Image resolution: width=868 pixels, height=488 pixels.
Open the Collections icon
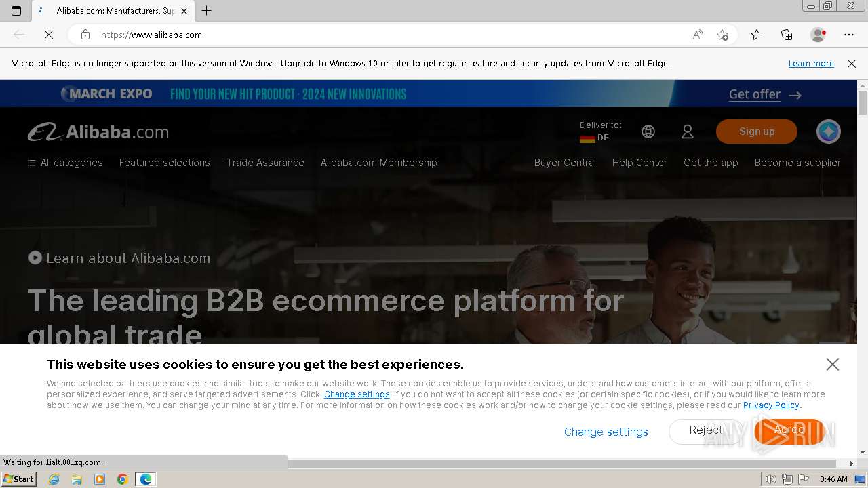tap(787, 35)
